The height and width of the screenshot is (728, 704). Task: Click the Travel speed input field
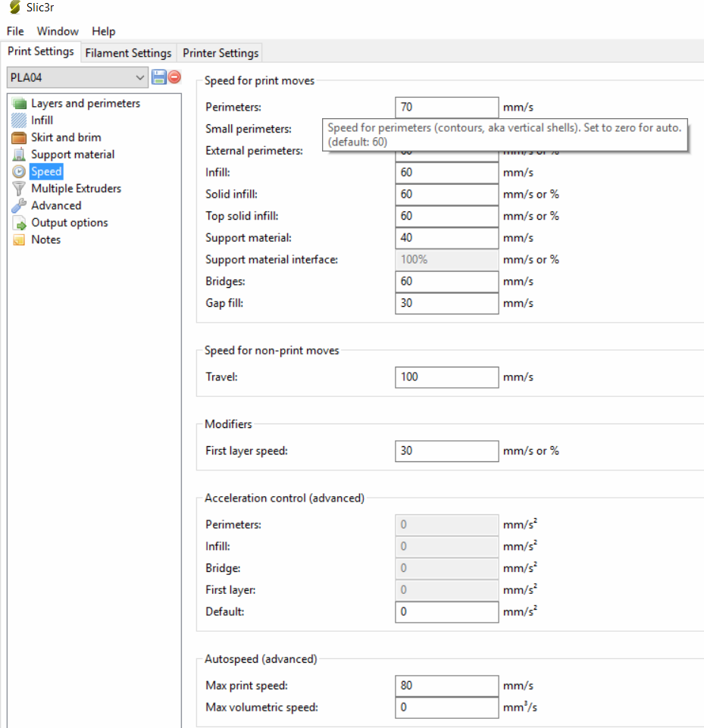446,377
